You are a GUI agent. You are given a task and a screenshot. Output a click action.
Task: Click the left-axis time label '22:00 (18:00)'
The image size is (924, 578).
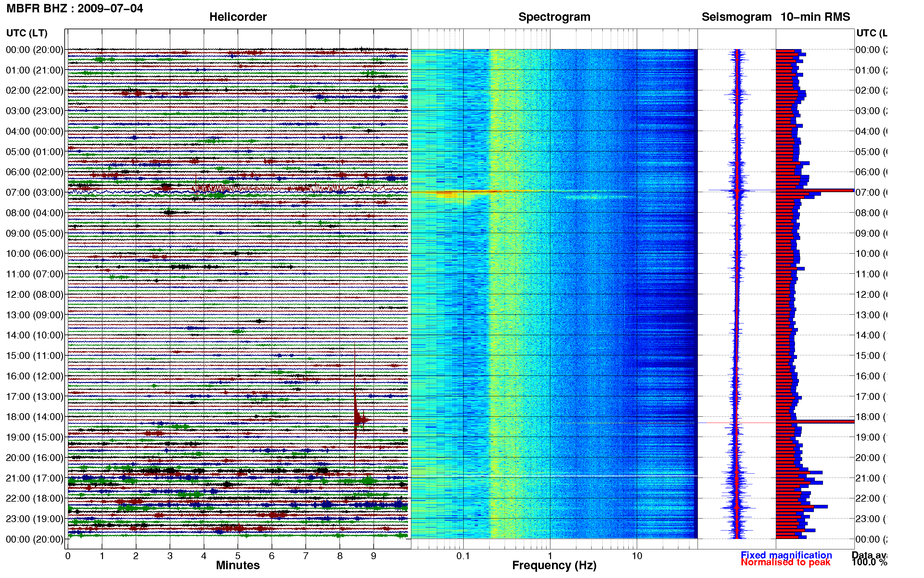point(34,498)
